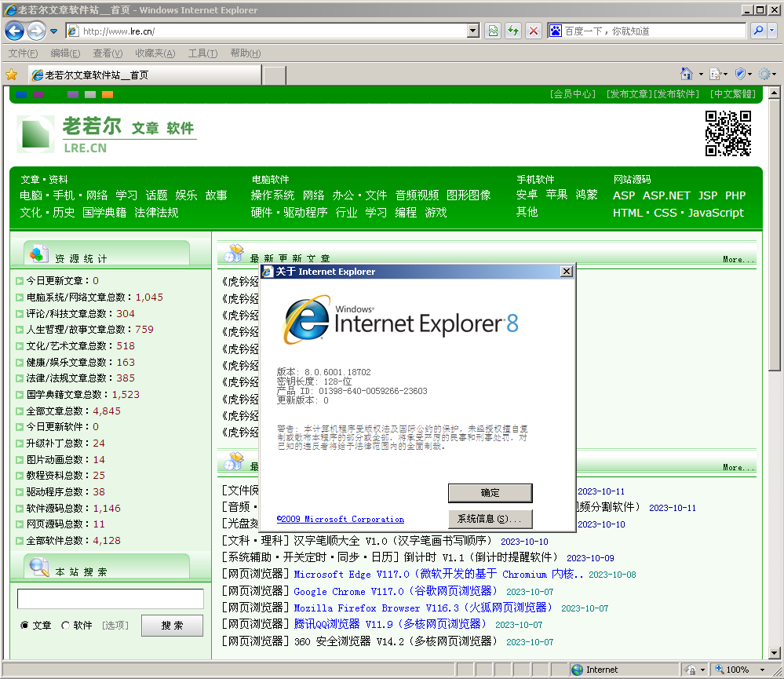Screen dimensions: 784x679
Task: Open the 编辑(E) menu
Action: click(65, 53)
